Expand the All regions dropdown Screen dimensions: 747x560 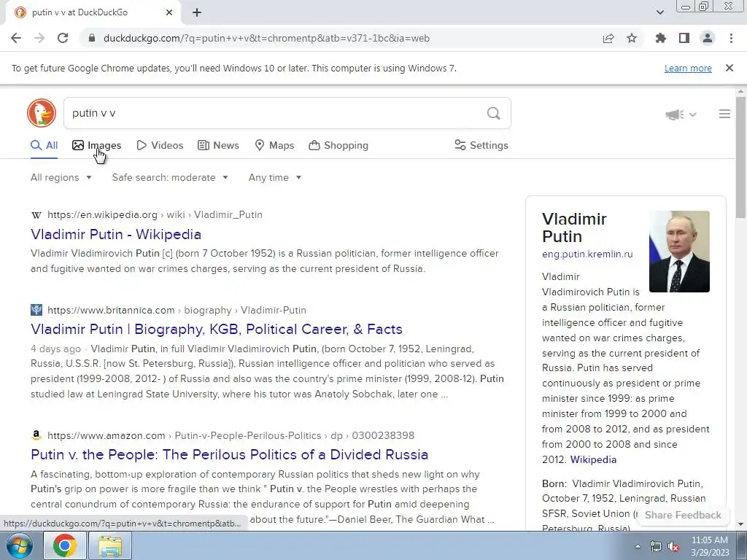[61, 178]
